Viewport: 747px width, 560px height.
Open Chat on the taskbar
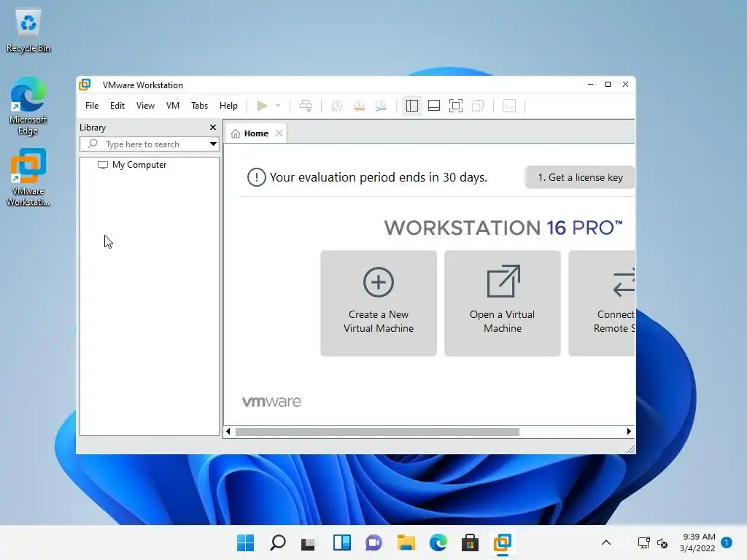[x=374, y=542]
